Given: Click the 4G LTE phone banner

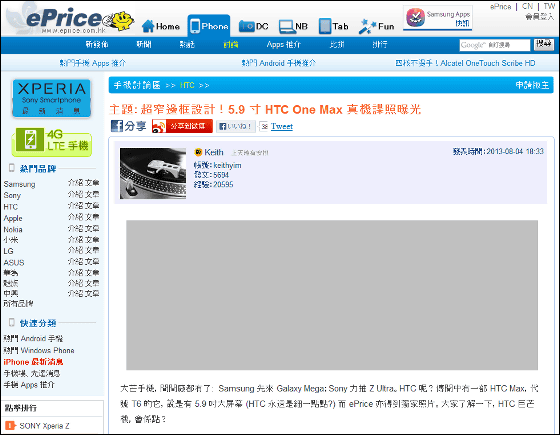Looking at the screenshot, I should coord(52,142).
